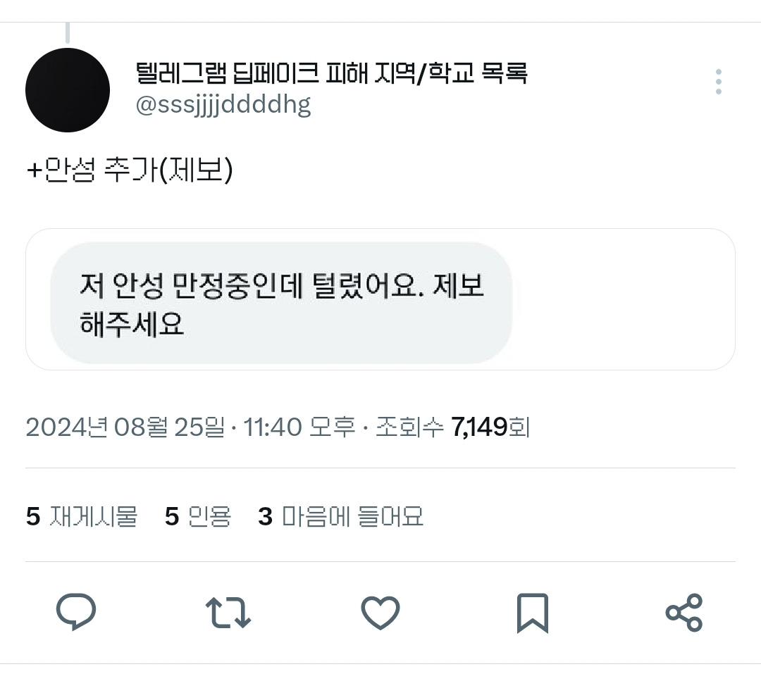Viewport: 761px width, 700px height.
Task: Click the thread connector line above the avatar
Action: [x=68, y=32]
